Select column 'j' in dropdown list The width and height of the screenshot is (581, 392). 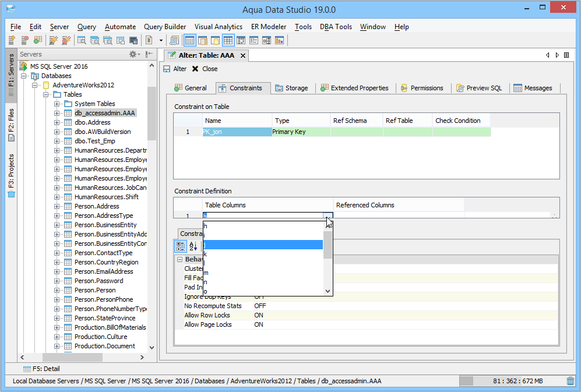[x=262, y=245]
